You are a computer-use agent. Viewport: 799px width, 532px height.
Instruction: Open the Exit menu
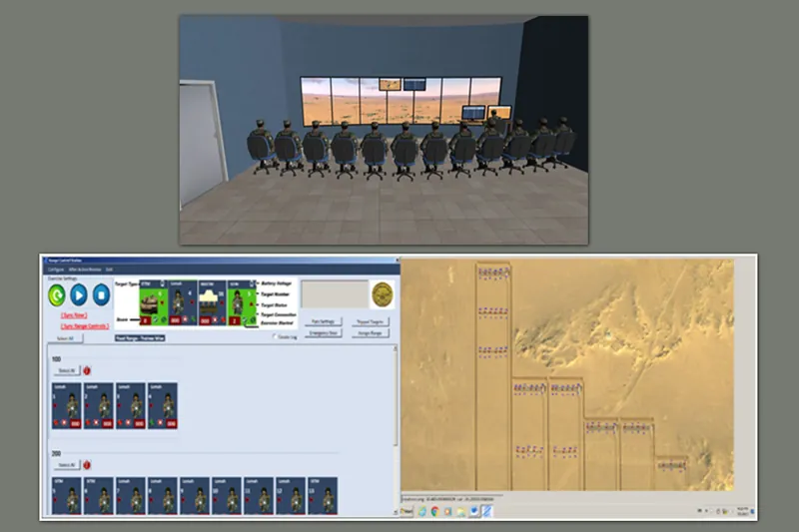point(109,269)
